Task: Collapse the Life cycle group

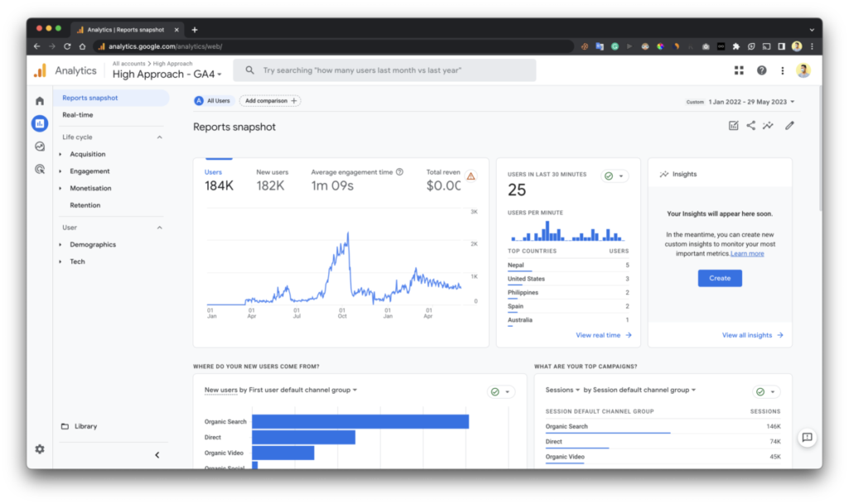Action: pos(159,137)
